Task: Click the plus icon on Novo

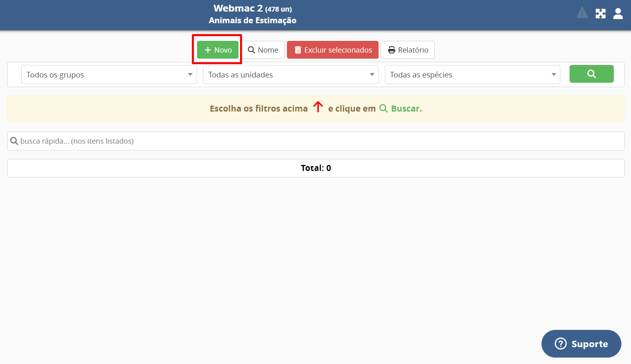Action: 208,50
